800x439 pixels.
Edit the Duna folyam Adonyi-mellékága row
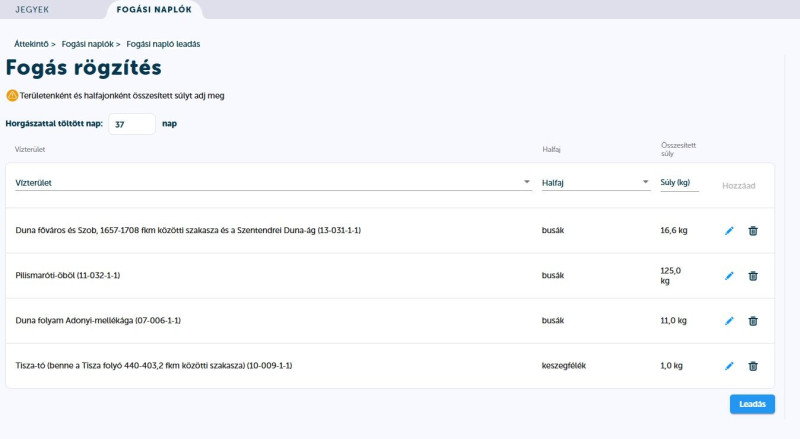729,321
